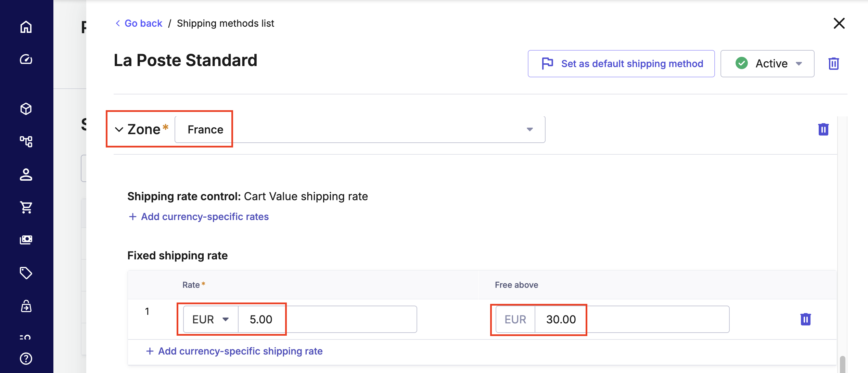This screenshot has width=868, height=373.
Task: Delete the La Poste Standard shipping method
Action: pos(833,64)
